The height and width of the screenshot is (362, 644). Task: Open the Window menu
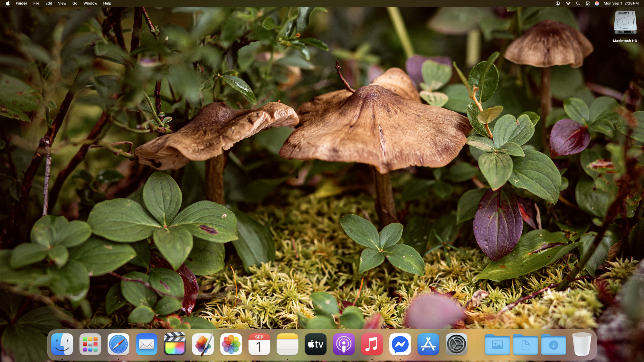click(x=90, y=3)
